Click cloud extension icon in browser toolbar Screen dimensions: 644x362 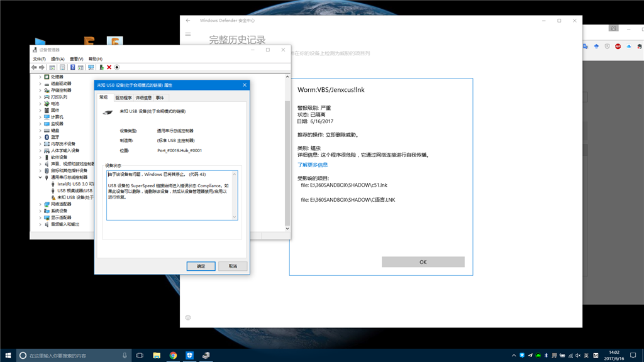(x=629, y=47)
